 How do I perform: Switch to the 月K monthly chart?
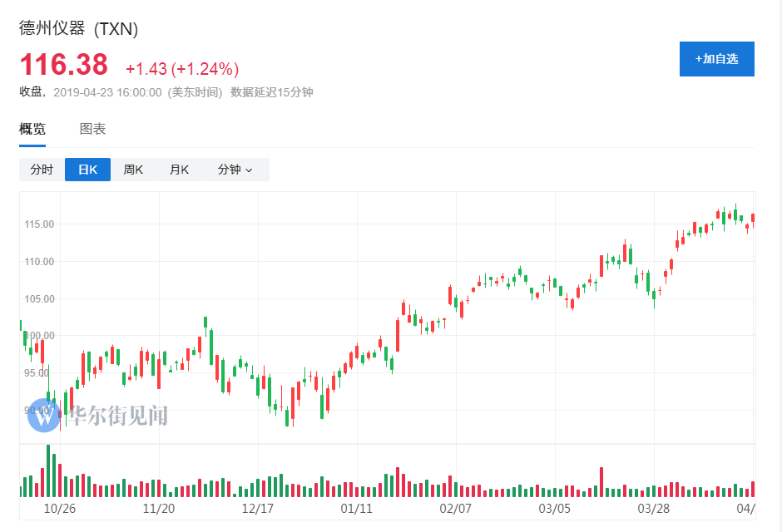click(x=179, y=169)
